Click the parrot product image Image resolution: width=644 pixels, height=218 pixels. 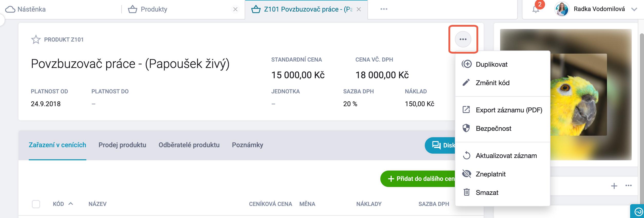[578, 103]
